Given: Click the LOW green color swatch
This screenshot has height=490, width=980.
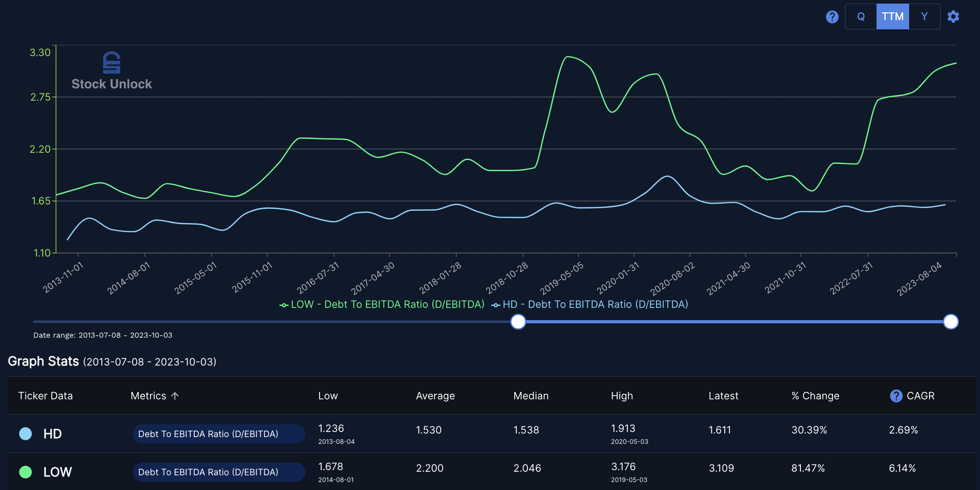Looking at the screenshot, I should [x=25, y=472].
